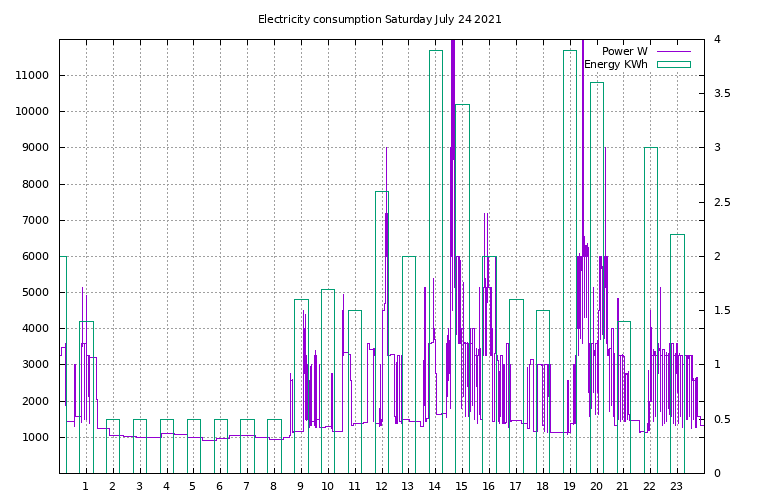Click the 'Energy KWh' legend label
The image size is (768, 500).
click(616, 65)
